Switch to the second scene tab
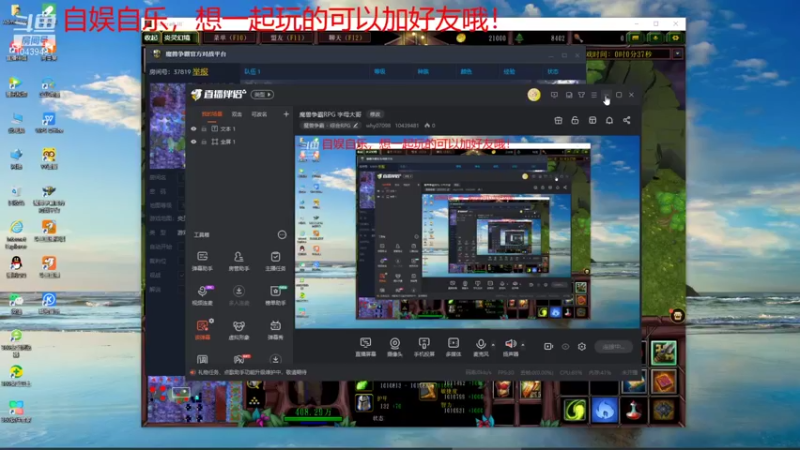This screenshot has width=800, height=450. (237, 114)
